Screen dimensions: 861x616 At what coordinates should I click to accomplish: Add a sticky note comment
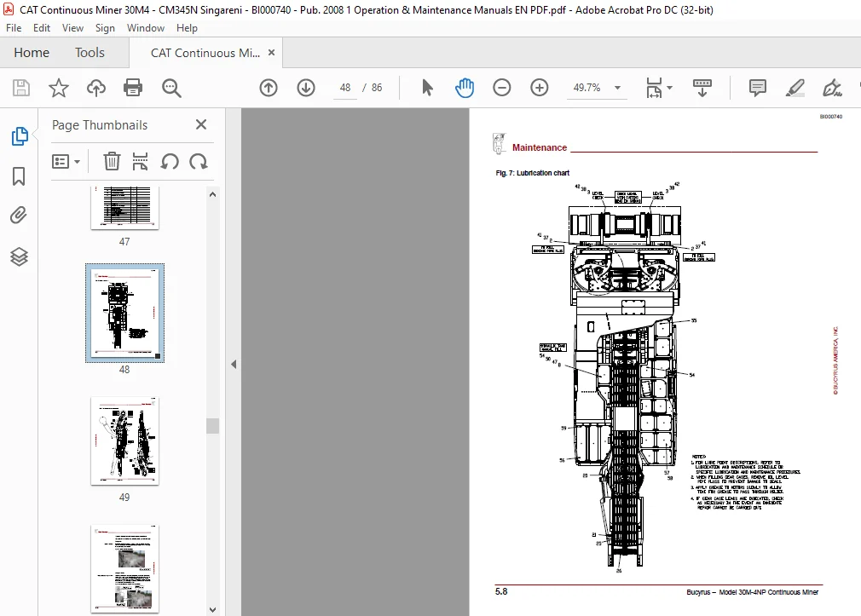pos(758,88)
